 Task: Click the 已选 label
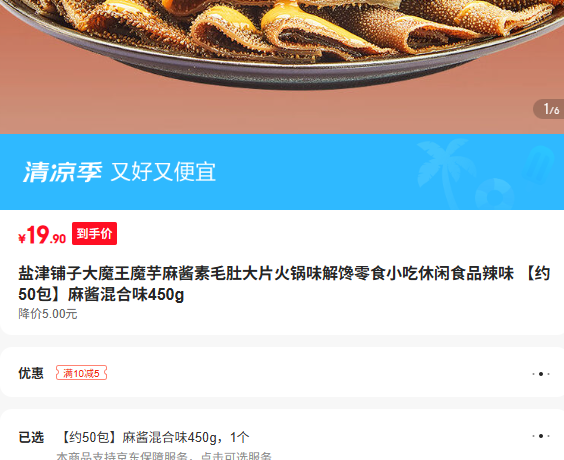[x=31, y=437]
